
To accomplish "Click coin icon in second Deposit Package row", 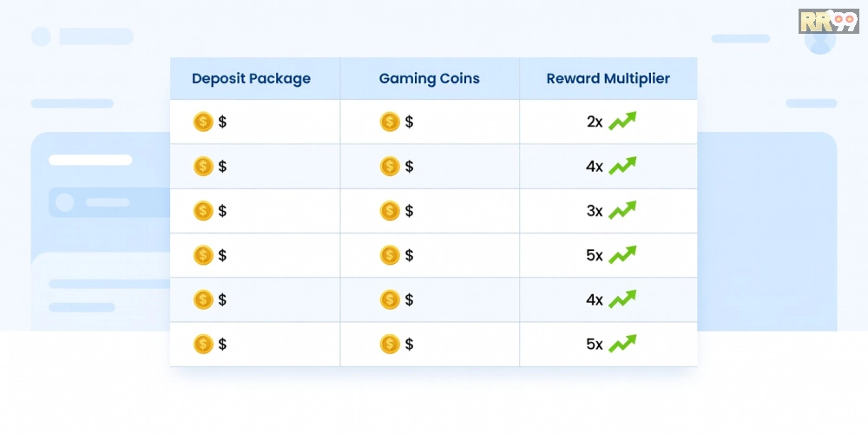I will [x=203, y=166].
